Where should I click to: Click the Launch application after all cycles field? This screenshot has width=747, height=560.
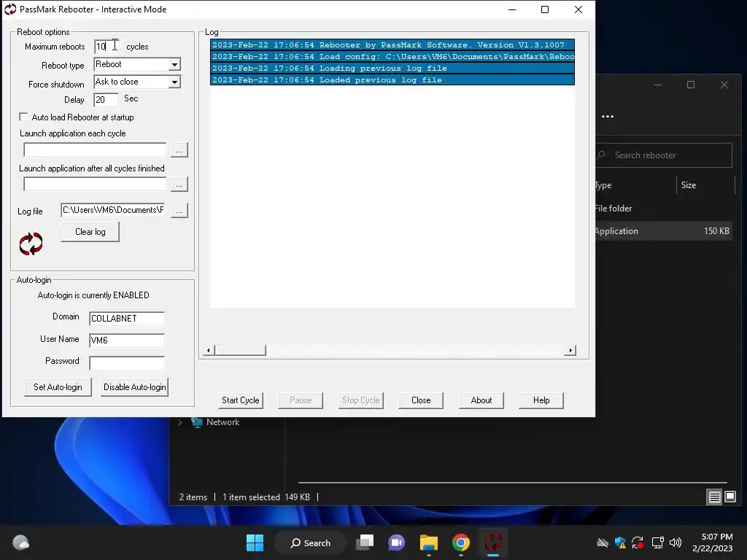click(95, 184)
